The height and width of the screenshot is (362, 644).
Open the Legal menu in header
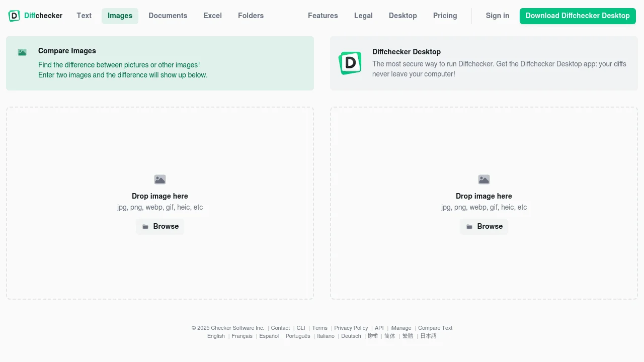click(x=363, y=16)
